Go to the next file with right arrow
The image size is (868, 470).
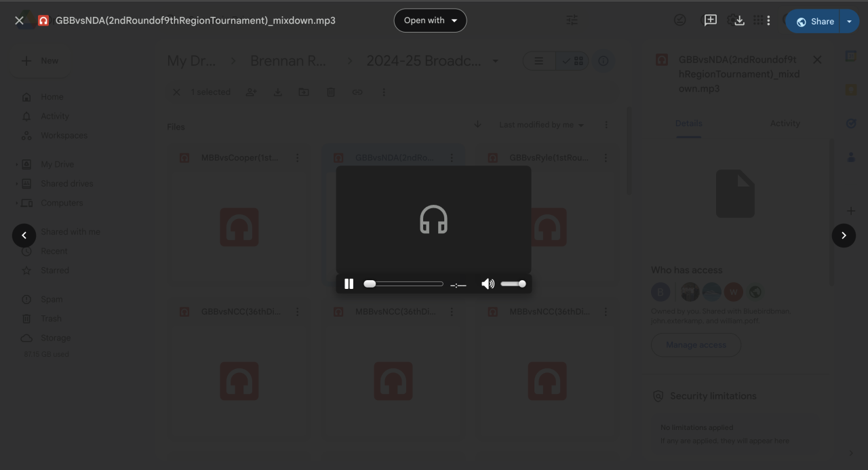tap(844, 235)
